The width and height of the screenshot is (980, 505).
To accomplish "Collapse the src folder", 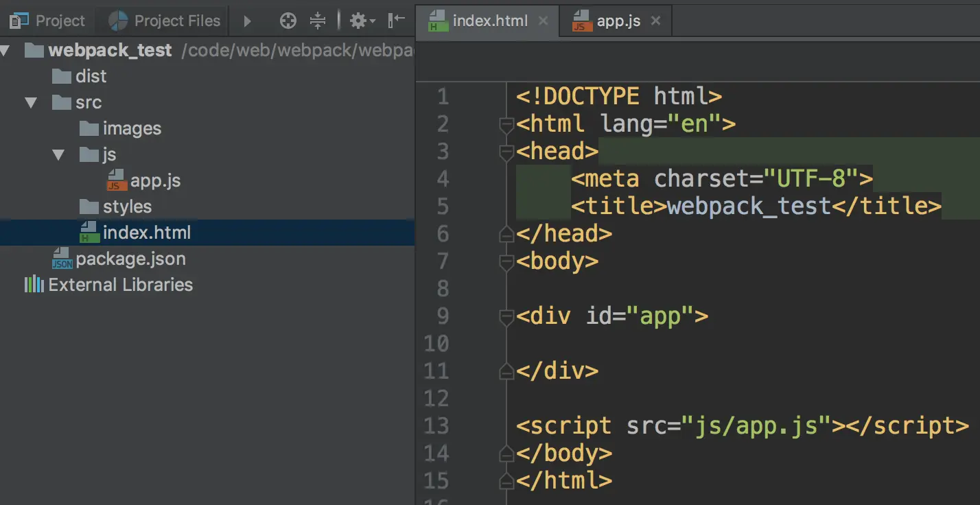I will point(31,102).
